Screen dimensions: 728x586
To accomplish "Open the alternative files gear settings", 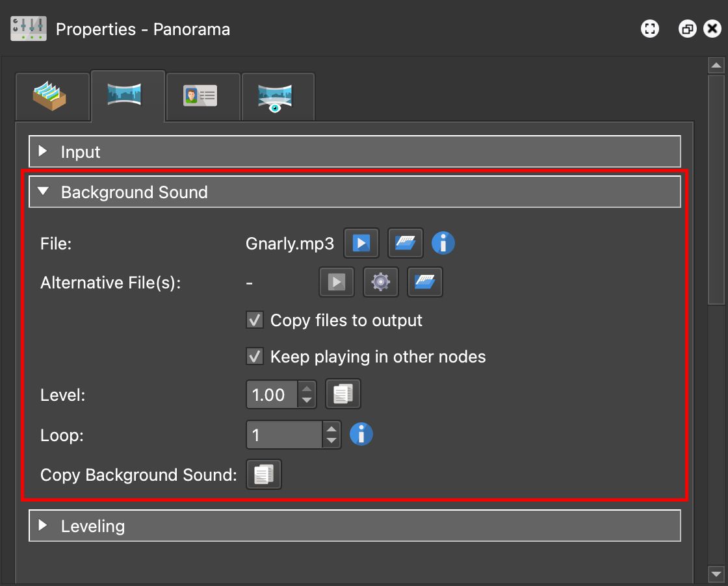I will [381, 282].
